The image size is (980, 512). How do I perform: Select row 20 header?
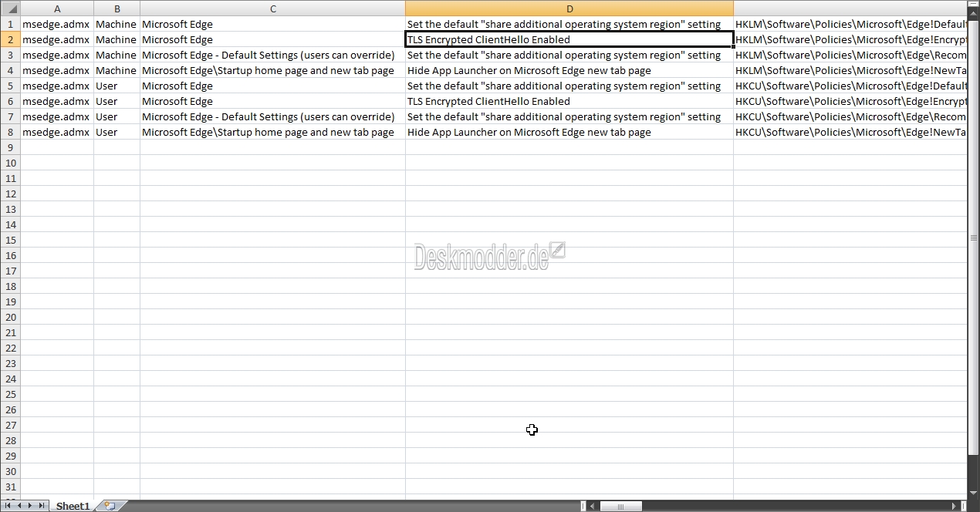[10, 317]
